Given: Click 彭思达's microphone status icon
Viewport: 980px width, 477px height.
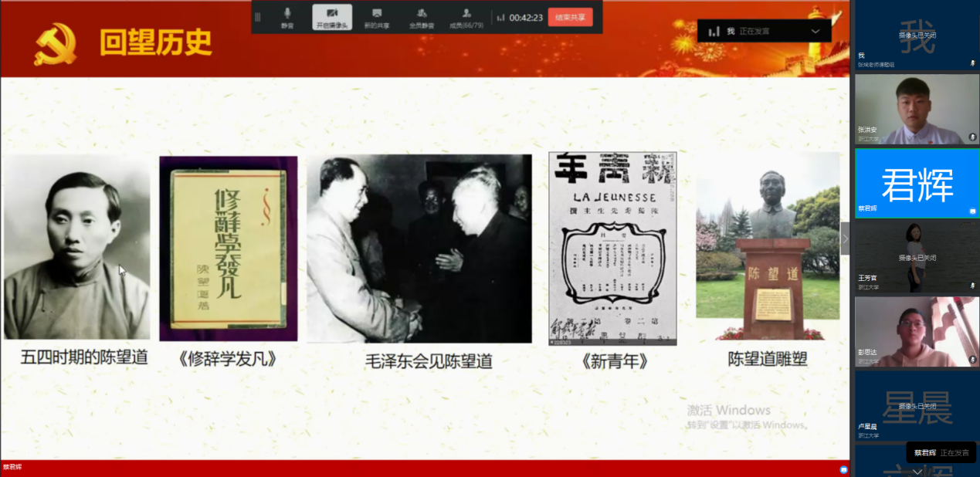Looking at the screenshot, I should coord(972,360).
